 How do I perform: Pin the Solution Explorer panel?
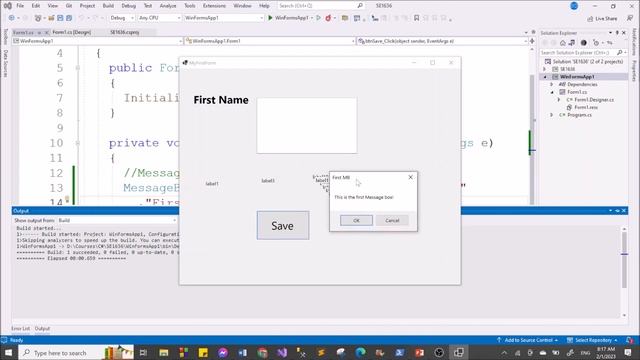617,33
